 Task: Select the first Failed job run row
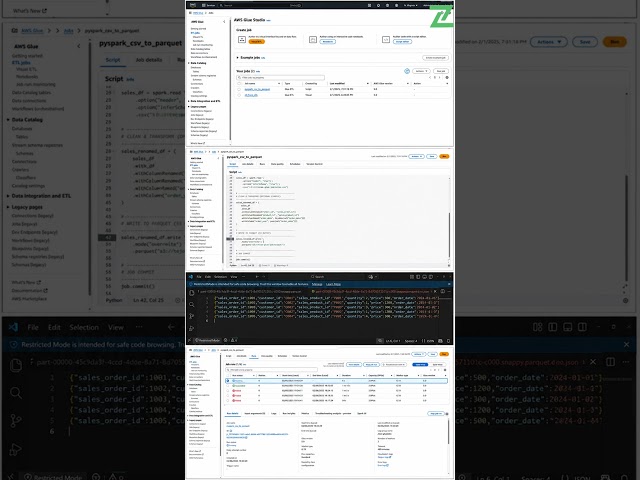click(x=336, y=391)
